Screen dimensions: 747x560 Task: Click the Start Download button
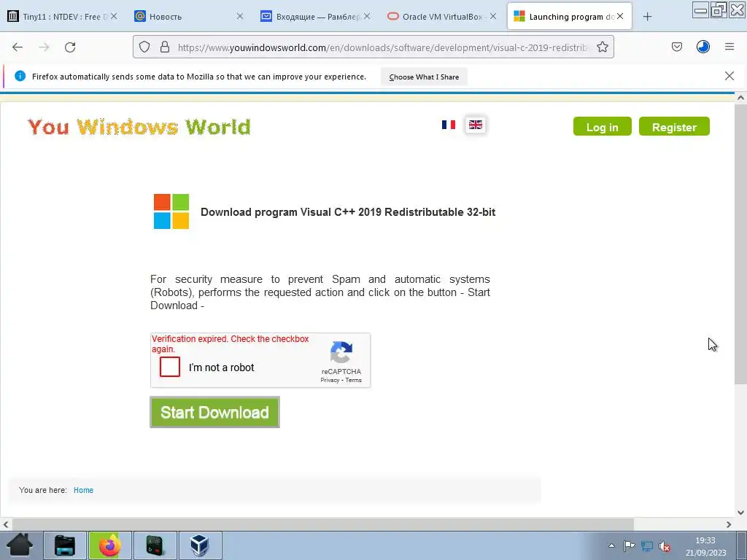[215, 413]
